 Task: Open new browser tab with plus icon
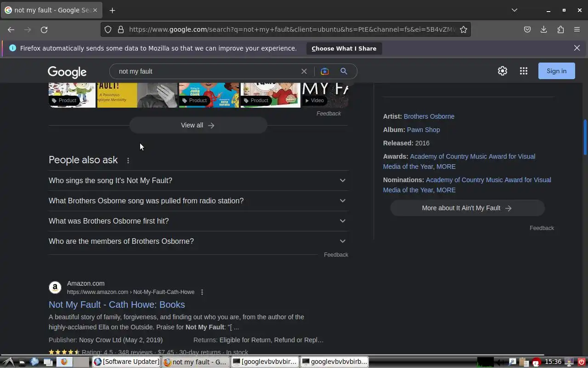[x=112, y=10]
